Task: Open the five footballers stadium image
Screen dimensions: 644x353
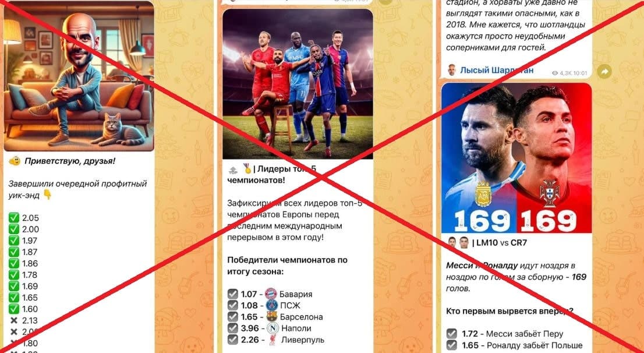Action: pos(298,84)
